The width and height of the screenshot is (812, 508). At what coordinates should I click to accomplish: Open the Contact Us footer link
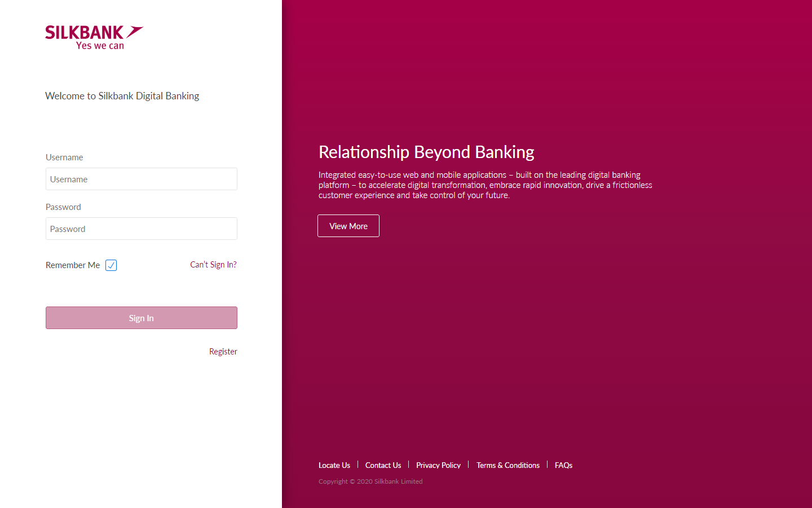pos(383,465)
